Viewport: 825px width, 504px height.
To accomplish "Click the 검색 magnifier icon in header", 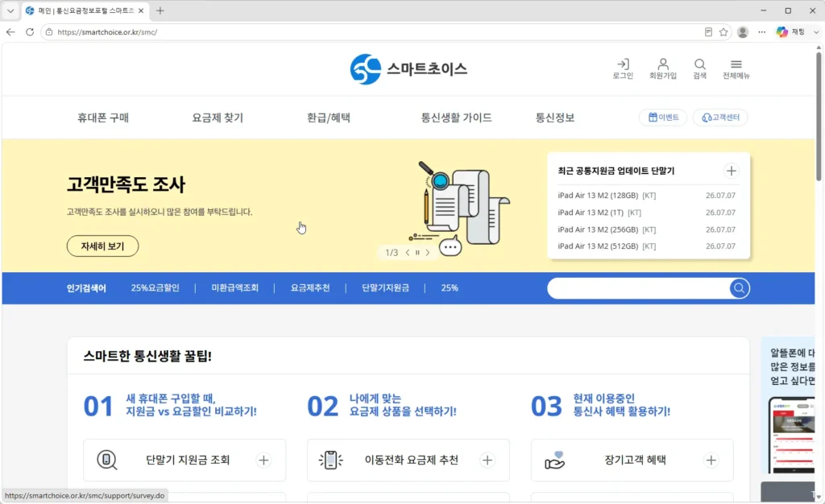I will pos(700,69).
